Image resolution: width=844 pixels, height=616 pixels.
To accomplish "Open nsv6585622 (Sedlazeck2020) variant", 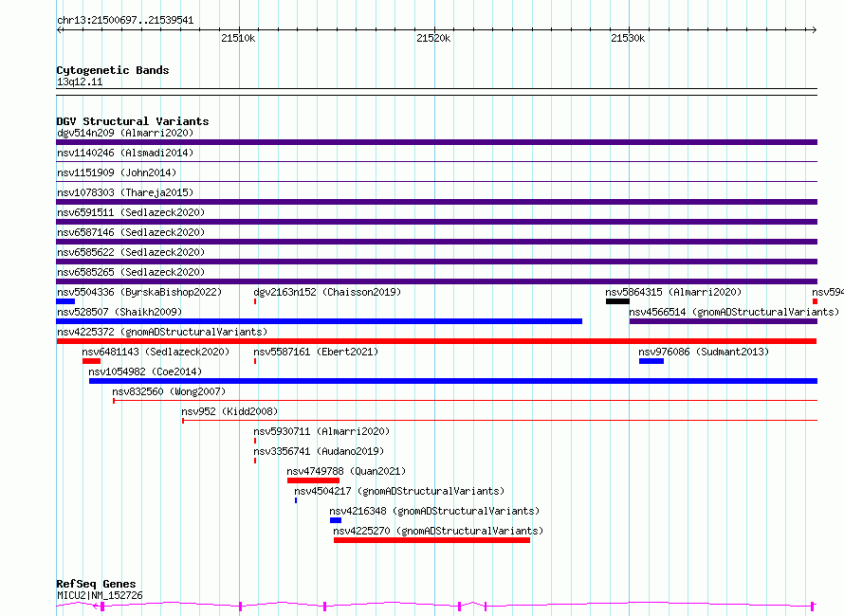I will click(131, 252).
